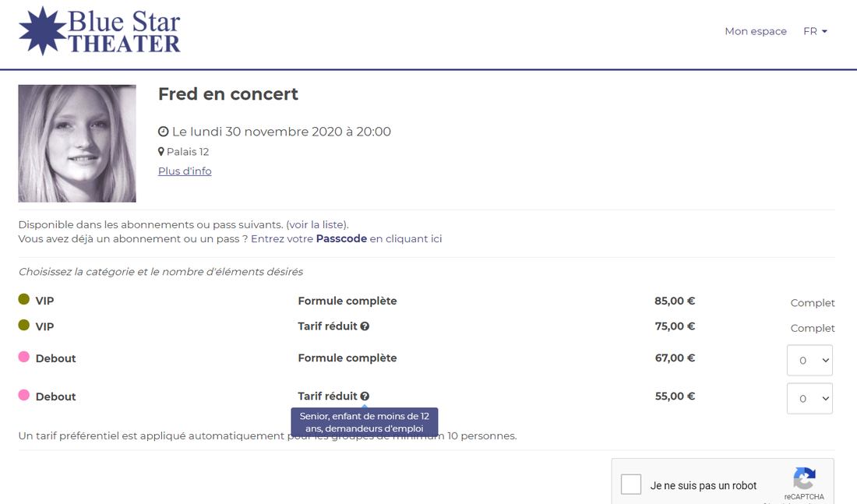Screen dimensions: 857x504
Task: Open quantity dropdown for Debout Tarif réduit
Action: 809,398
